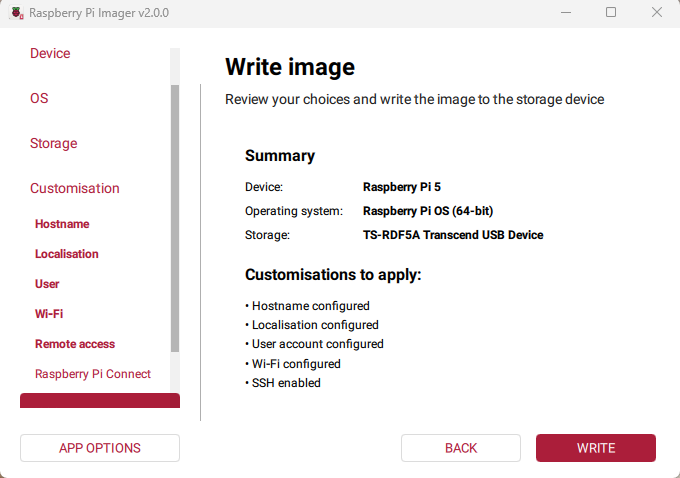Open Remote access step

click(x=75, y=344)
